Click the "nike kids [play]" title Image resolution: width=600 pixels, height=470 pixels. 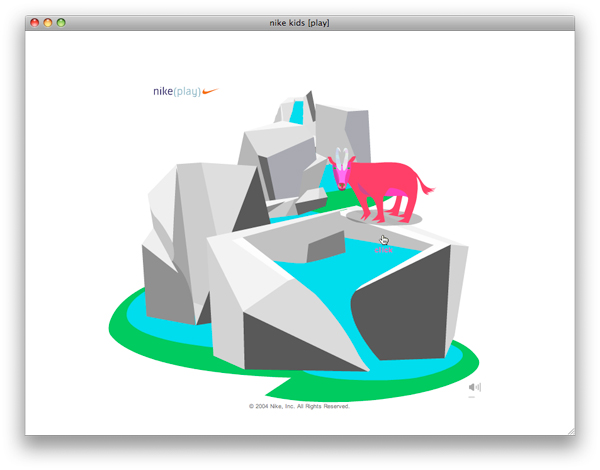[x=299, y=23]
